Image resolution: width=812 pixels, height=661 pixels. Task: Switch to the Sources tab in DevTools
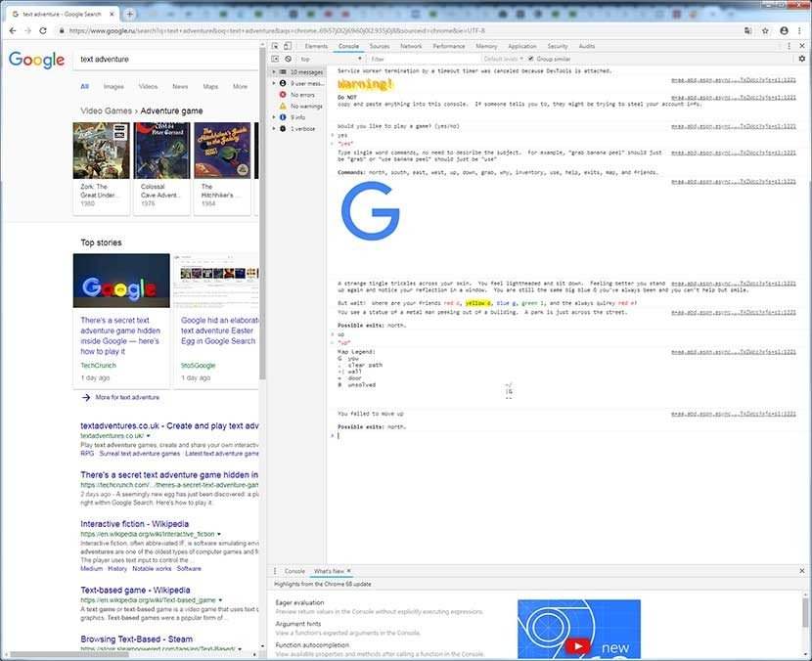coord(379,46)
